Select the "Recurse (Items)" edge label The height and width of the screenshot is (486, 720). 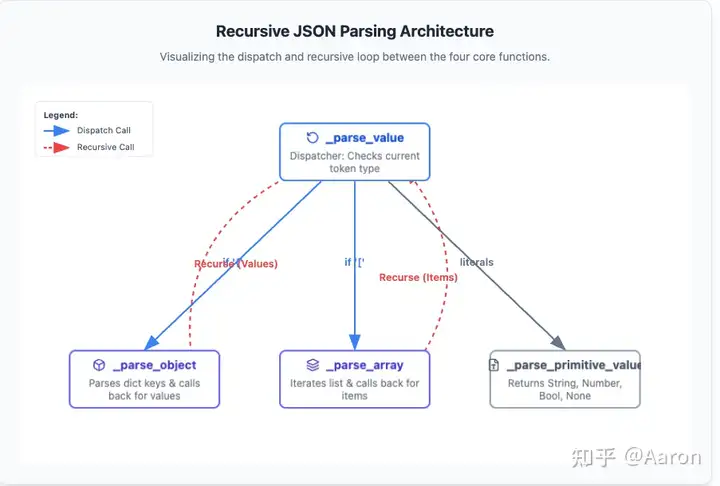[418, 277]
